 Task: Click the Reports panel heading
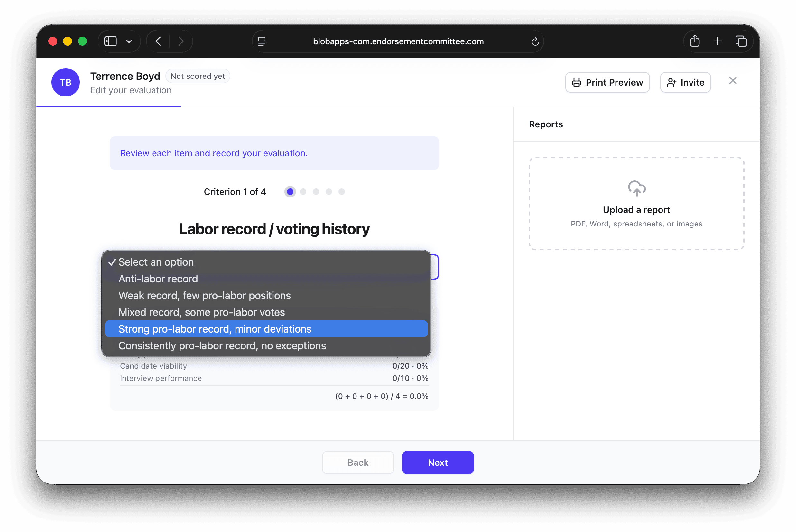(x=546, y=124)
